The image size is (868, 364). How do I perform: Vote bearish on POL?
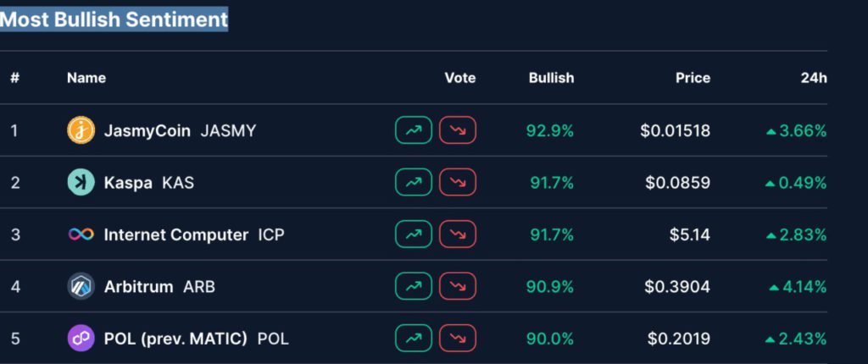click(458, 339)
